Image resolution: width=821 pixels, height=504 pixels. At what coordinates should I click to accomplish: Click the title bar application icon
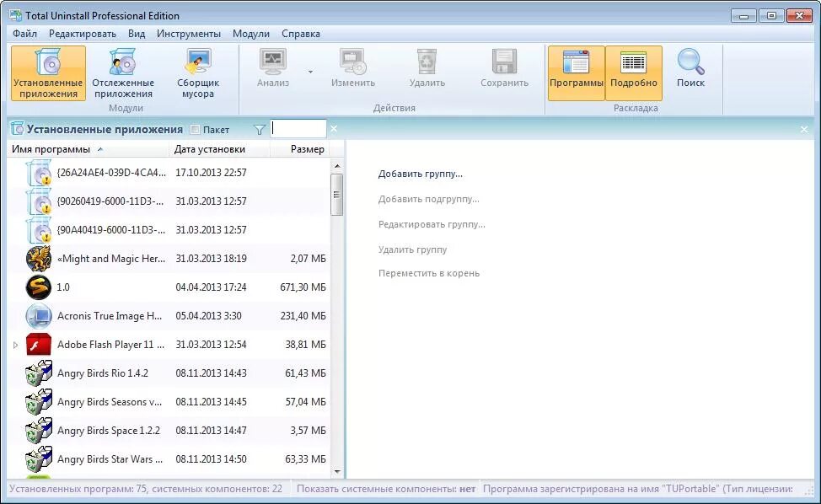coord(15,15)
